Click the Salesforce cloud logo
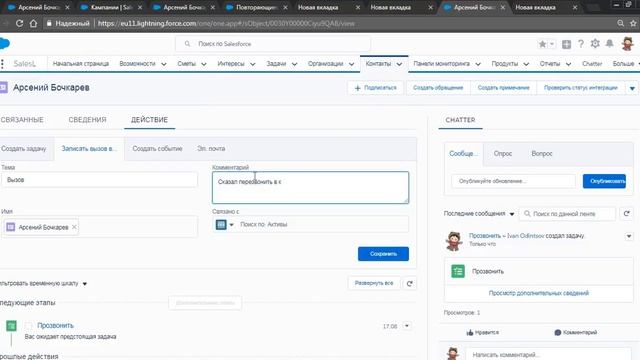640x360 pixels. [x=4, y=43]
